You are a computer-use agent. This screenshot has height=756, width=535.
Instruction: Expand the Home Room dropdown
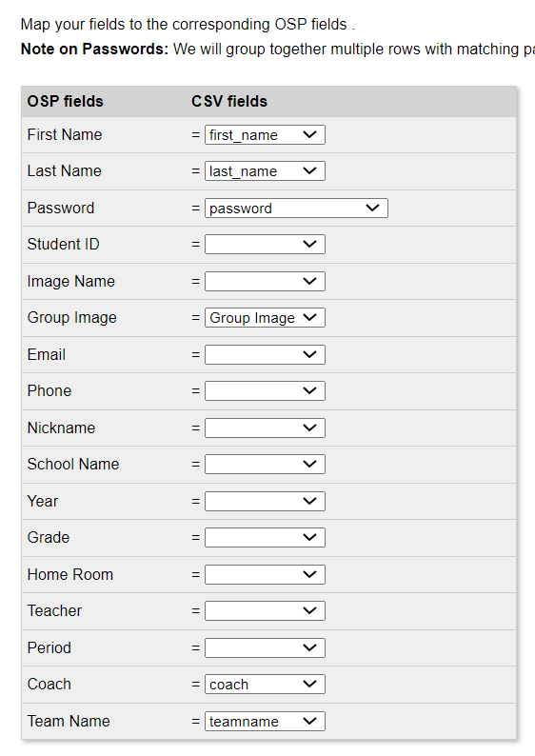(265, 574)
